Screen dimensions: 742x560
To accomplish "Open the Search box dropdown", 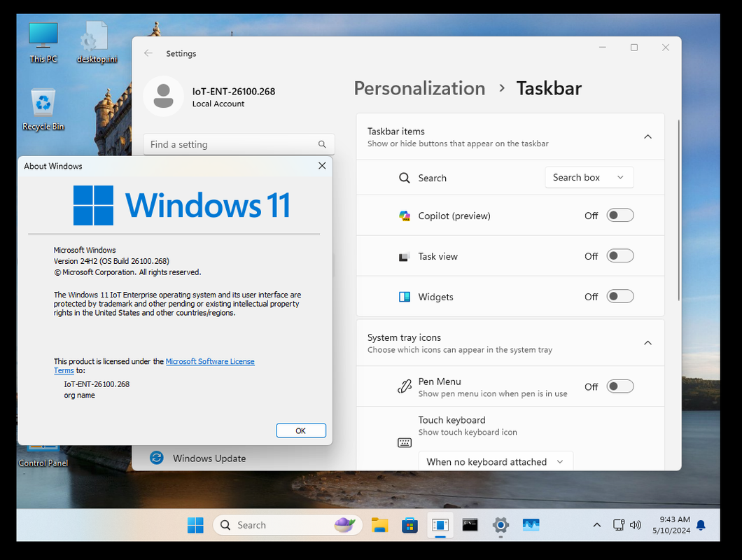I will (589, 178).
